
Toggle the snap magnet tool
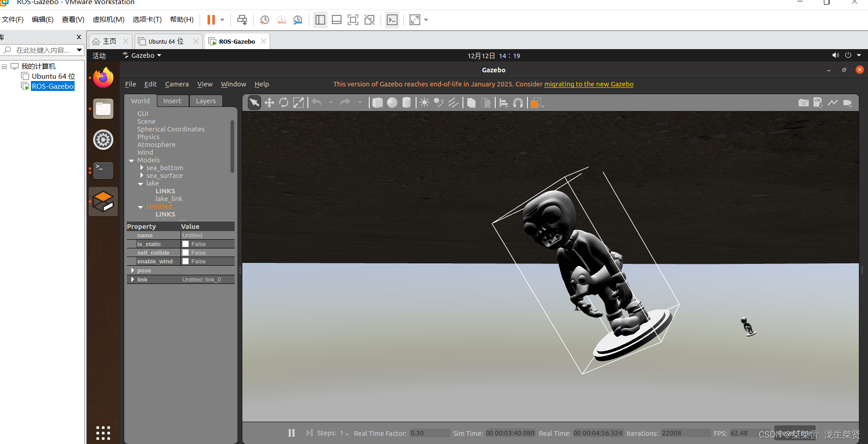click(518, 103)
